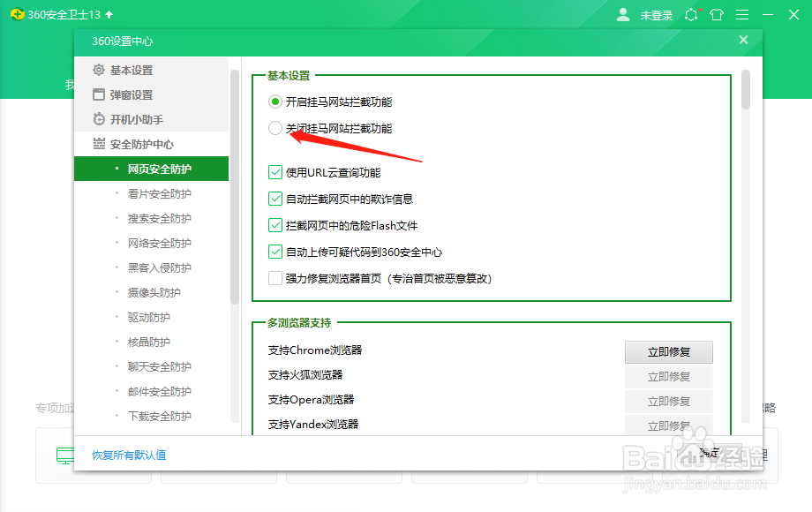The height and width of the screenshot is (512, 812).
Task: Select 核晶防护 in the sidebar
Action: [151, 343]
